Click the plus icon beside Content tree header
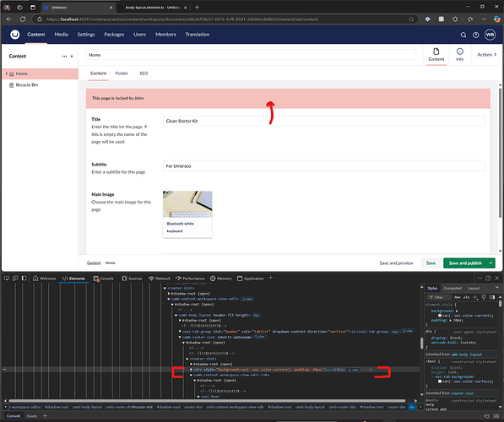This screenshot has width=504, height=422. [x=72, y=57]
